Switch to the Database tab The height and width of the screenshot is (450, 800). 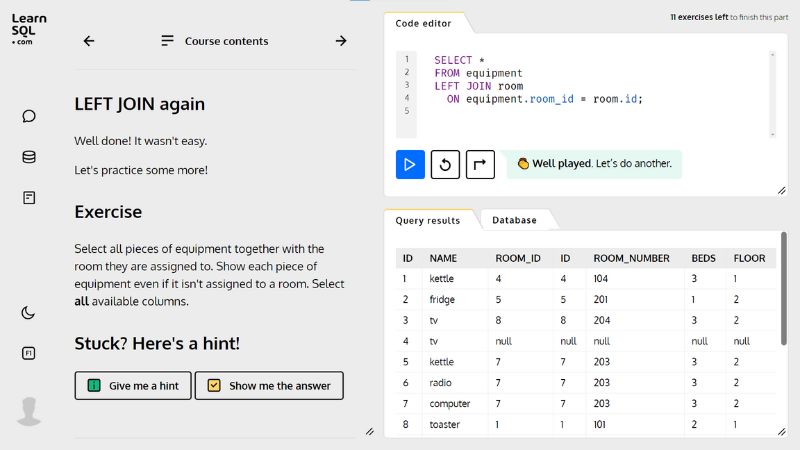coord(514,220)
